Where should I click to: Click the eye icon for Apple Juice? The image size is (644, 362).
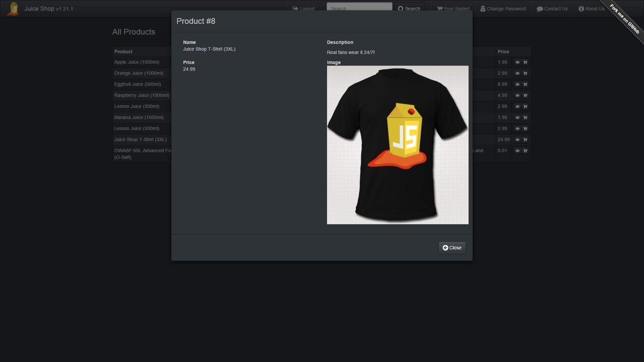pos(517,62)
